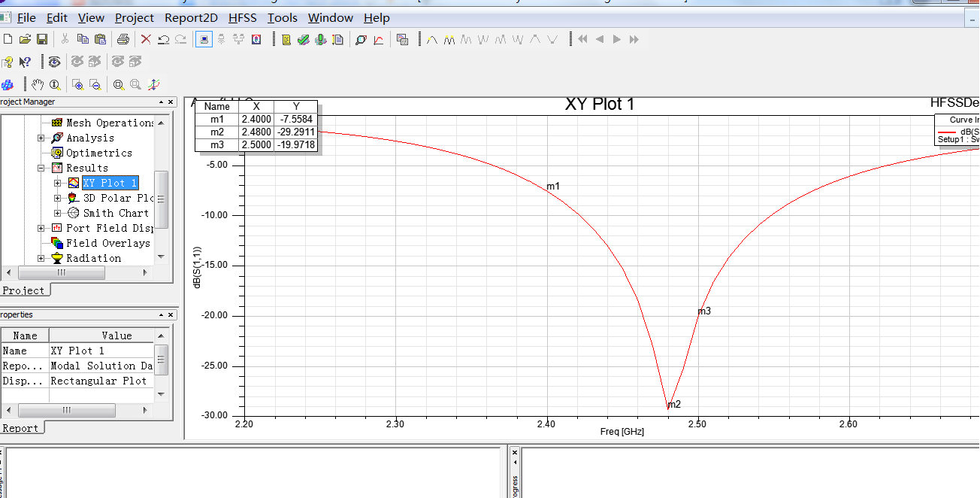Switch to the Project tab

[x=24, y=290]
